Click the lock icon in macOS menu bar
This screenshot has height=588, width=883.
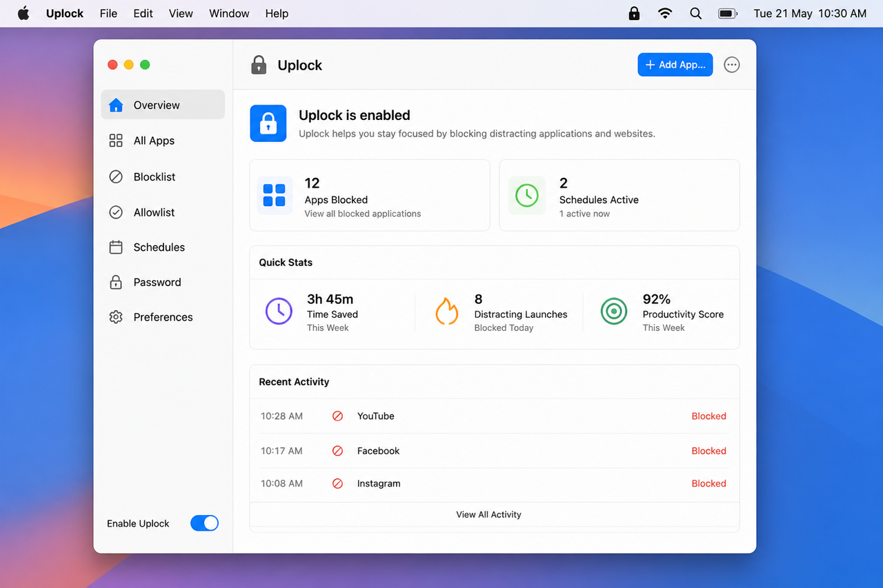(x=634, y=13)
